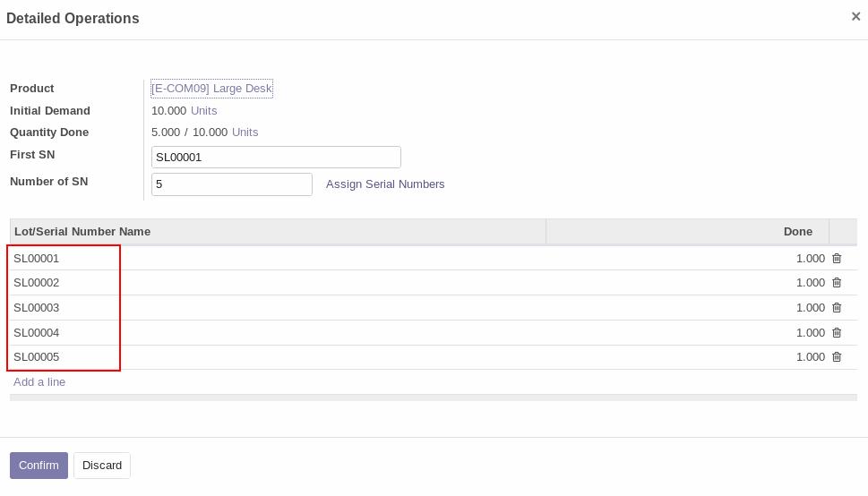Remove the SL00004 line with trash icon
Image resolution: width=868 pixels, height=496 pixels.
837,333
